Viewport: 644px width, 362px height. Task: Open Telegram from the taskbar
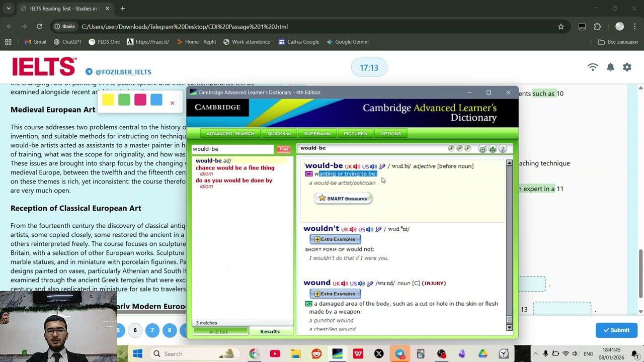point(399,354)
